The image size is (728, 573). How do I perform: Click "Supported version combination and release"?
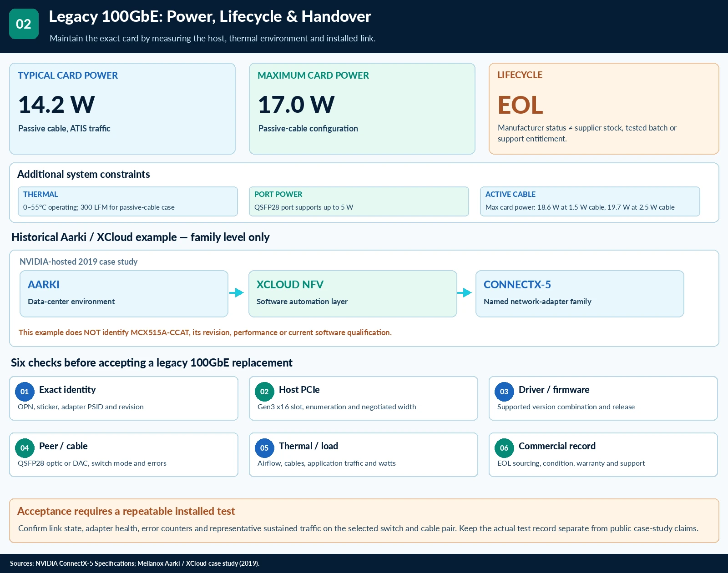566,407
